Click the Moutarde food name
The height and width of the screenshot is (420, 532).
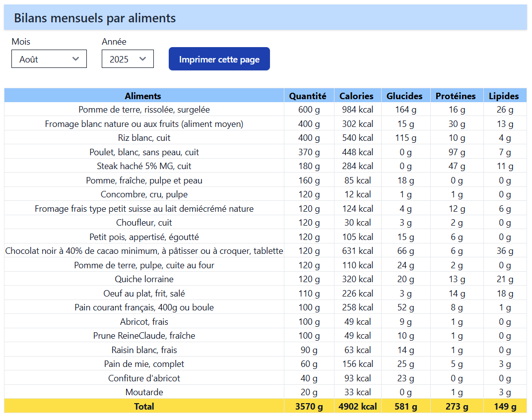pos(144,392)
